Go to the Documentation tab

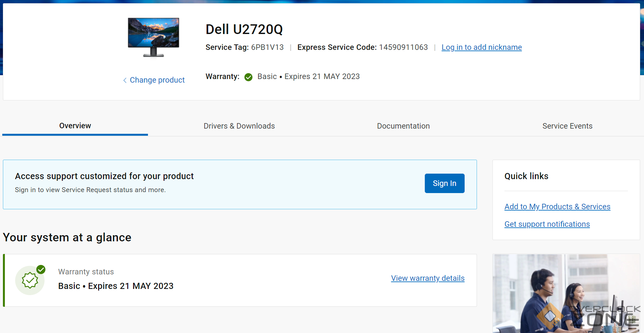403,126
